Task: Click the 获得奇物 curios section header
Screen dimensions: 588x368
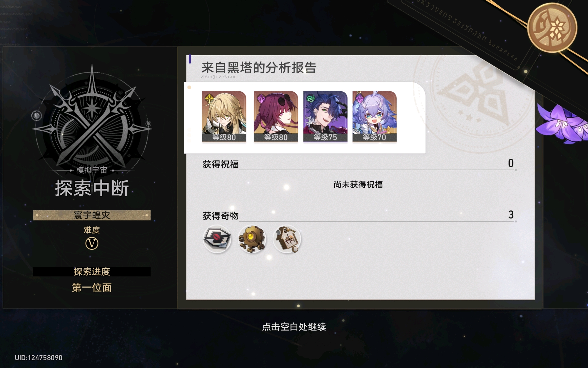Action: coord(220,216)
